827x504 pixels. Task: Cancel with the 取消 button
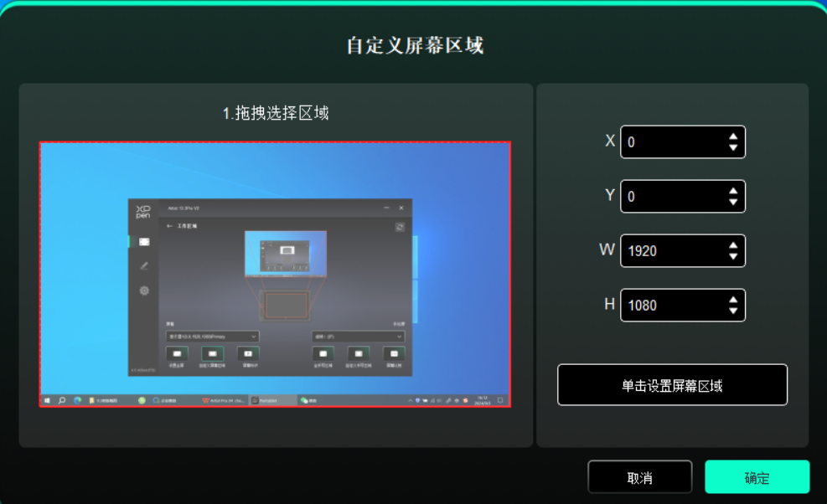click(x=639, y=477)
